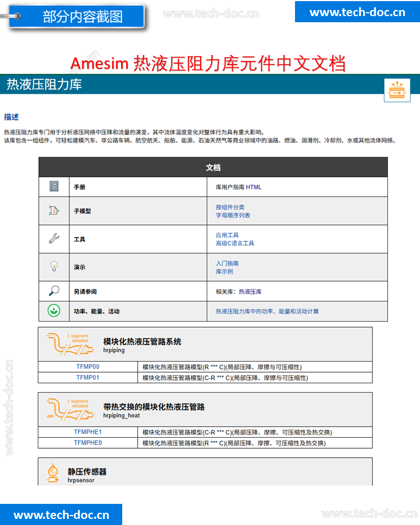Click the manual book icon

(54, 186)
